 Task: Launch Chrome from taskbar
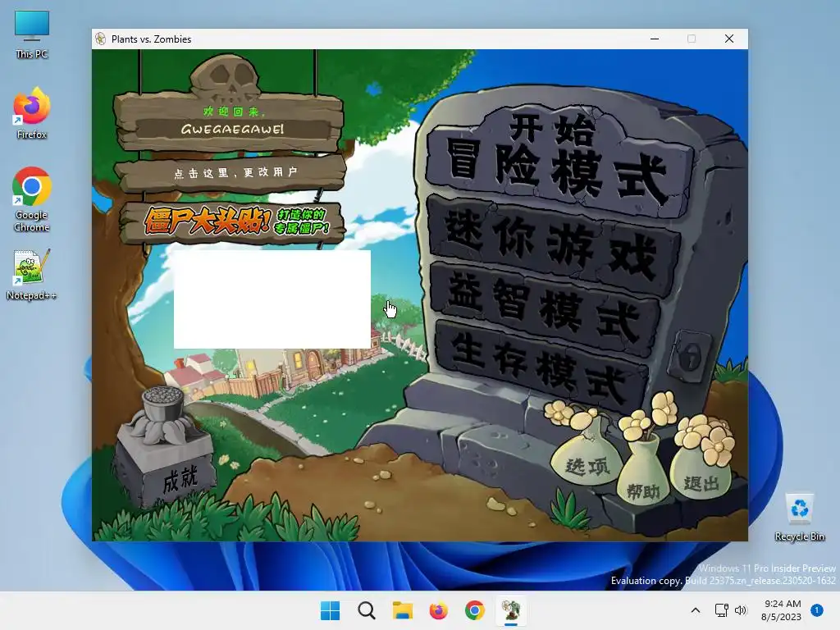[x=475, y=610]
